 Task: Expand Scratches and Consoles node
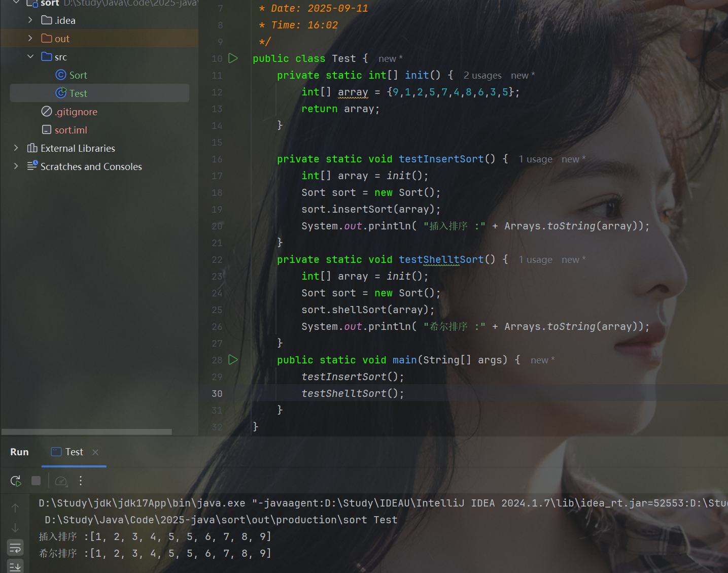16,166
